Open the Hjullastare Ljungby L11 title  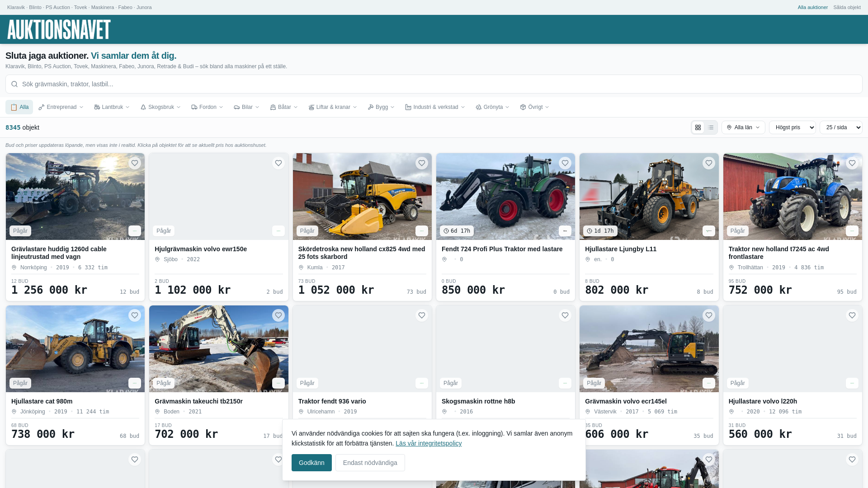pyautogui.click(x=621, y=249)
